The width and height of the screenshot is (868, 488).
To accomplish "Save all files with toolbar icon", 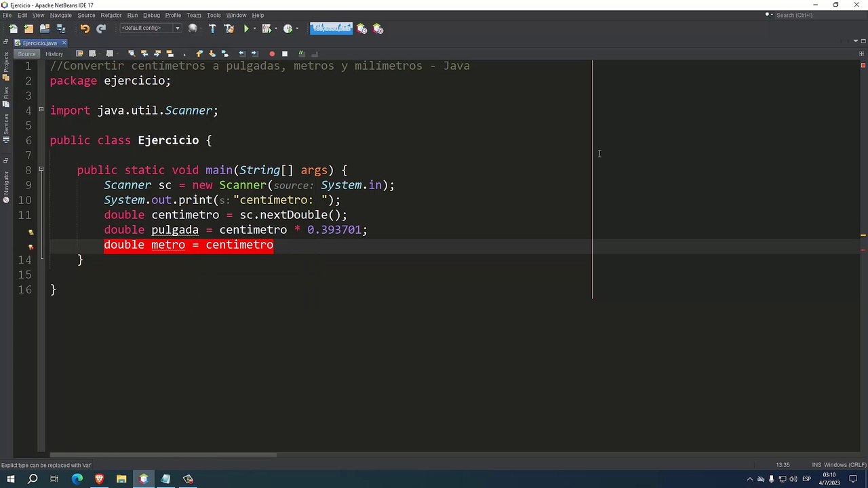I will (x=61, y=28).
